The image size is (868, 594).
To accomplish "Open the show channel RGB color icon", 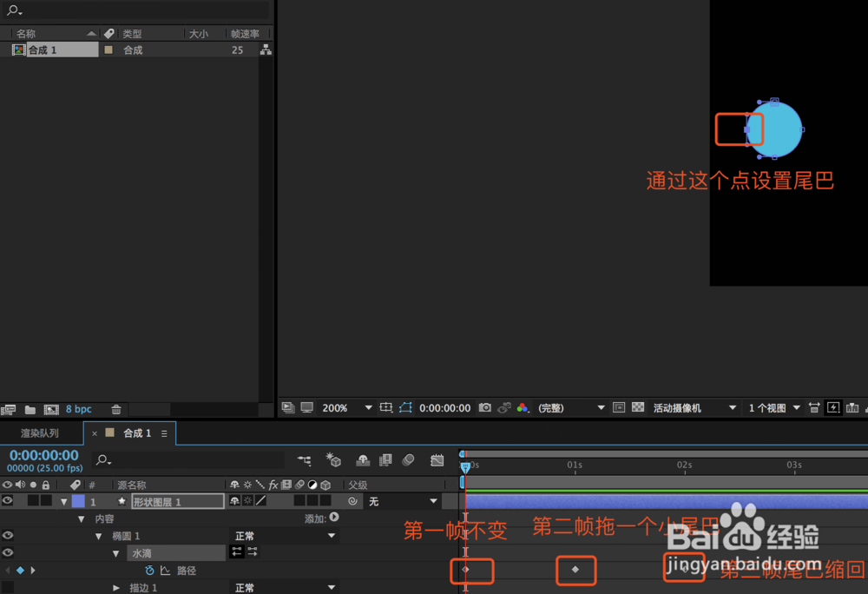I will coord(522,408).
